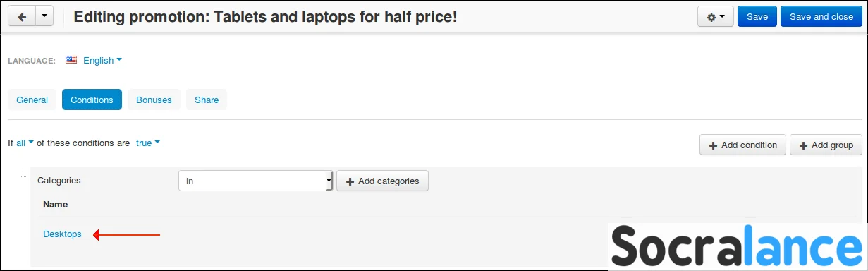This screenshot has height=271, width=868.
Task: Switch to the General tab
Action: (x=32, y=100)
